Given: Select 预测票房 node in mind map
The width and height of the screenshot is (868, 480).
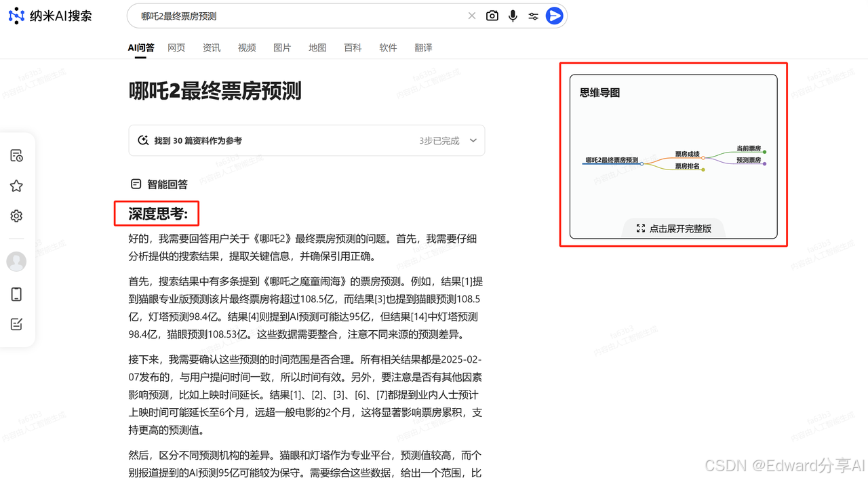Looking at the screenshot, I should 749,160.
